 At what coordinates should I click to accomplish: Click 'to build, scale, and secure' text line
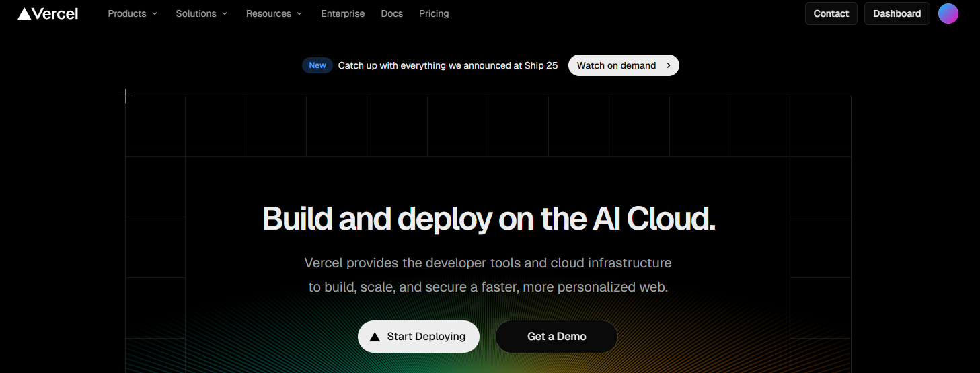tap(488, 287)
